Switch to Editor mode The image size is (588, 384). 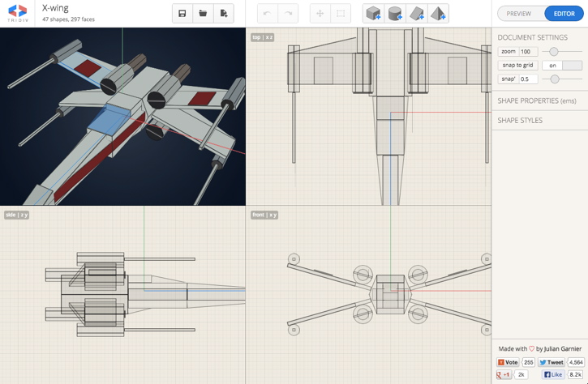564,14
